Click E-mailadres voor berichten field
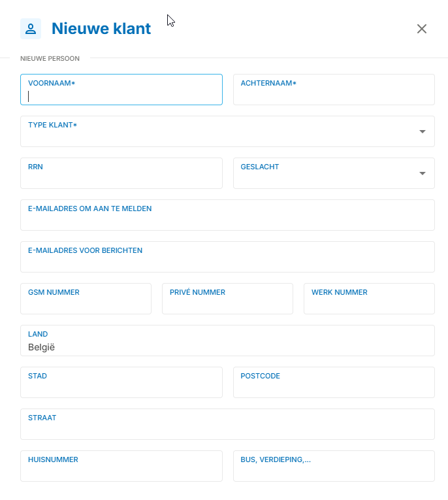 coord(227,257)
